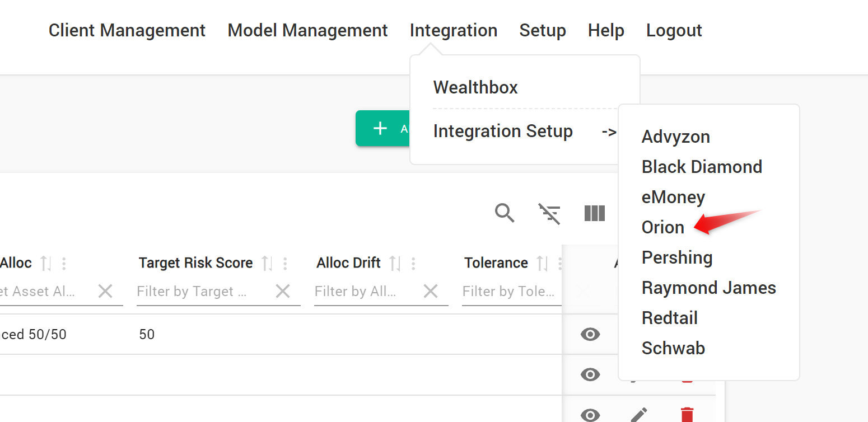868x422 pixels.
Task: Click the Target Risk Score header
Action: click(196, 263)
